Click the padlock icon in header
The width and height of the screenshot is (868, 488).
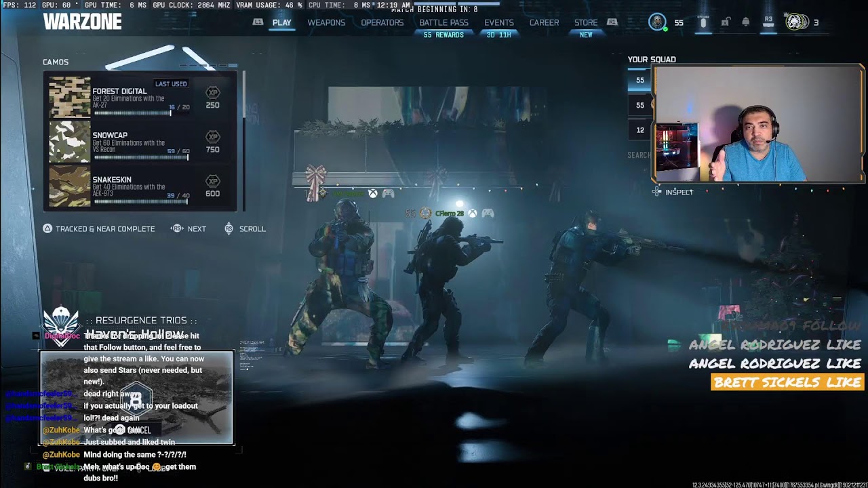tap(725, 22)
